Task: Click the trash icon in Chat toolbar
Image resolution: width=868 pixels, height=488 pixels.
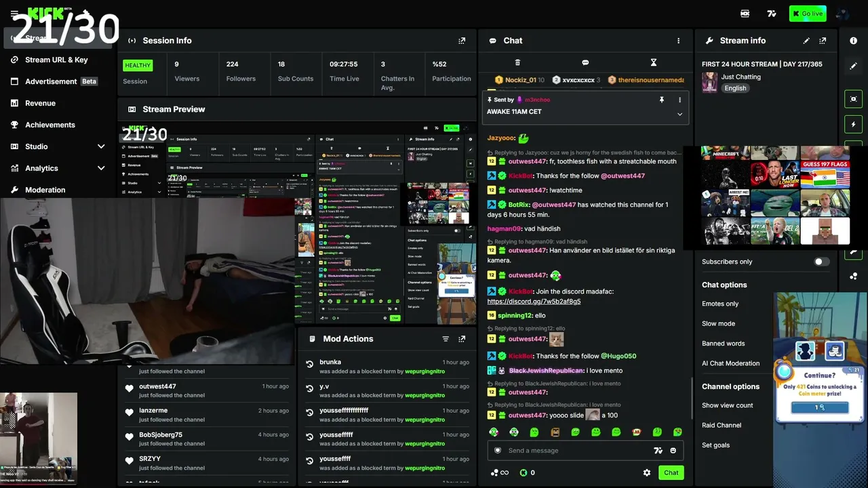Action: click(517, 62)
